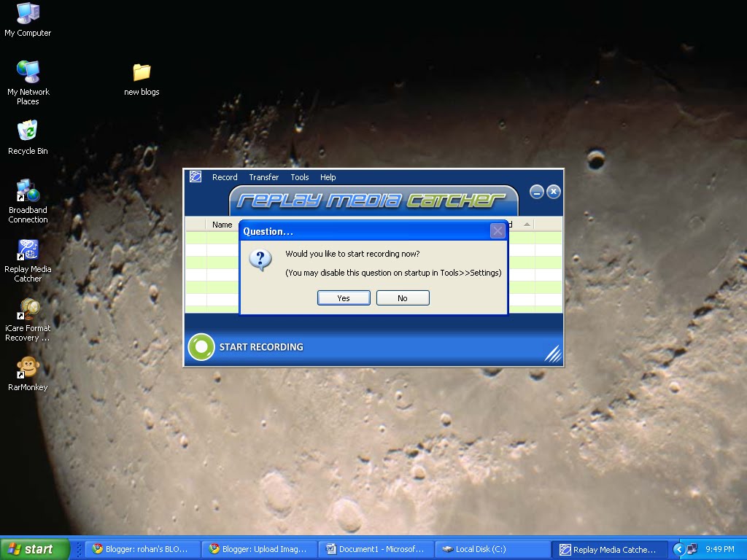Open the Help menu
The height and width of the screenshot is (560, 747).
[x=328, y=177]
